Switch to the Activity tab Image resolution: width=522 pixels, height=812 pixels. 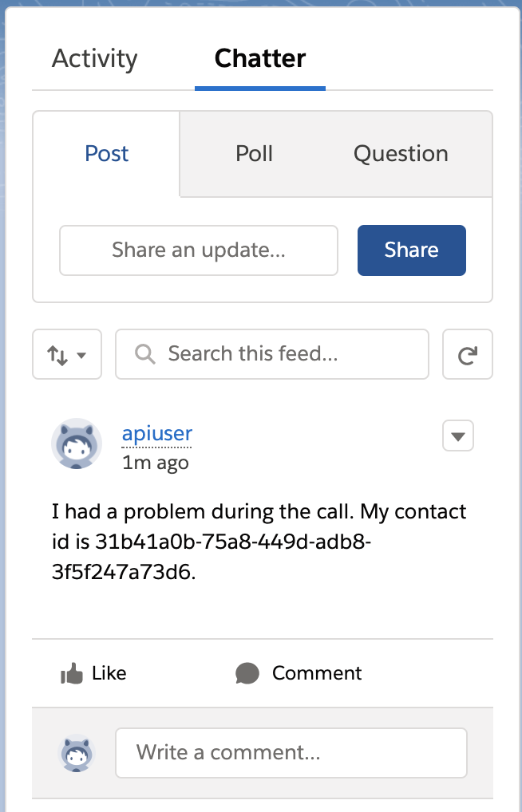[95, 58]
